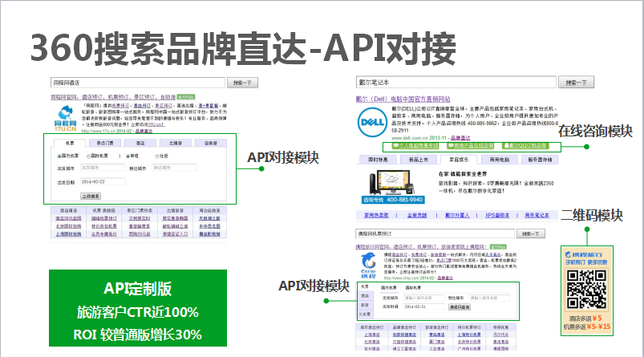This screenshot has width=644, height=357.
Task: Click 搜索一下 button beside 携程网机票预订 query
Action: (531, 233)
